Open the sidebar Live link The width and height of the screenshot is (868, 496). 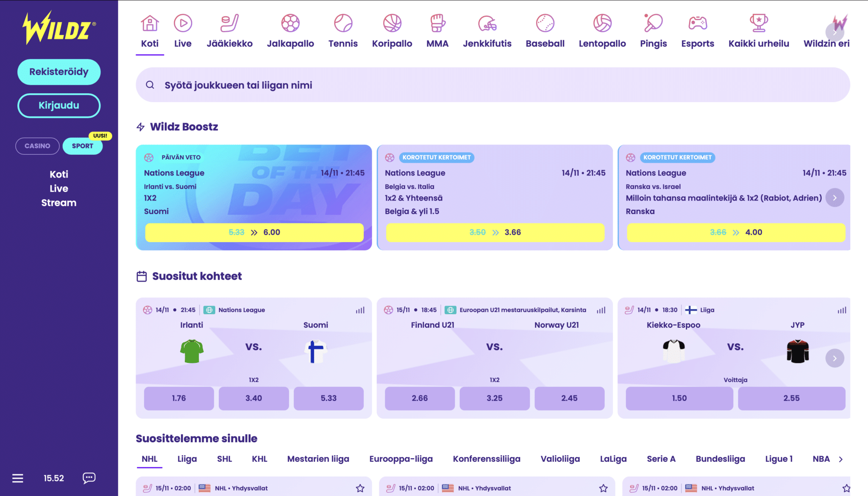[x=59, y=188]
